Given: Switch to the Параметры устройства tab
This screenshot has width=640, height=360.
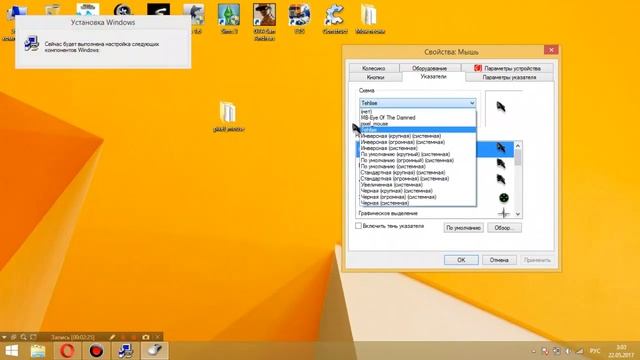Looking at the screenshot, I should 507,68.
